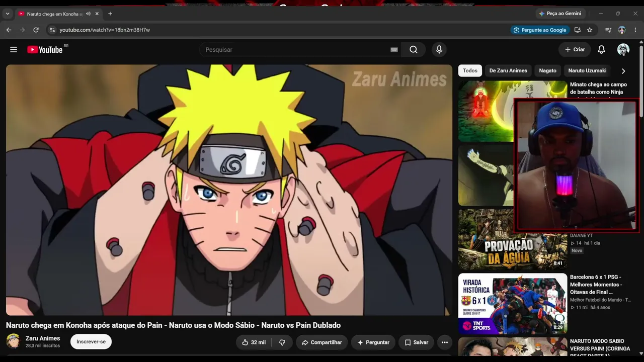Image resolution: width=644 pixels, height=362 pixels.
Task: Select the De Zaru Animes chip
Action: pyautogui.click(x=508, y=71)
